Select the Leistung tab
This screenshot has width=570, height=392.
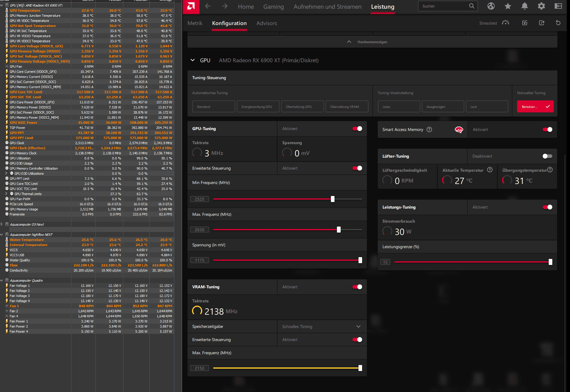click(x=382, y=7)
